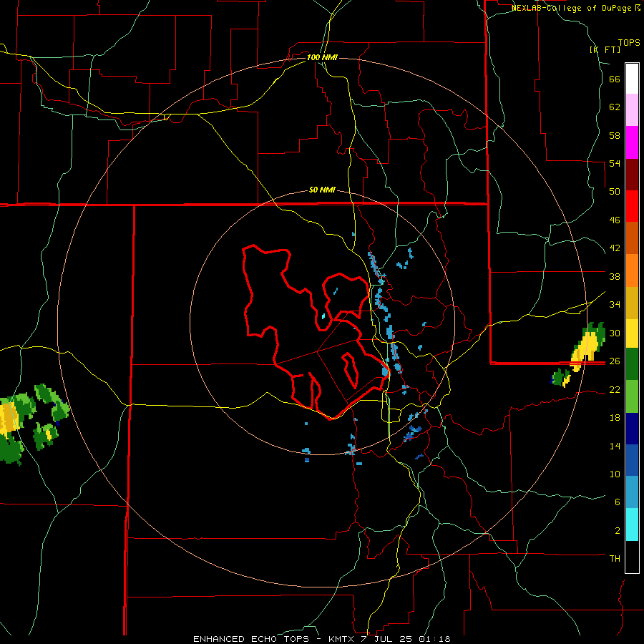Click the "30" scale value
Image resolution: width=644 pixels, height=644 pixels.
point(615,333)
